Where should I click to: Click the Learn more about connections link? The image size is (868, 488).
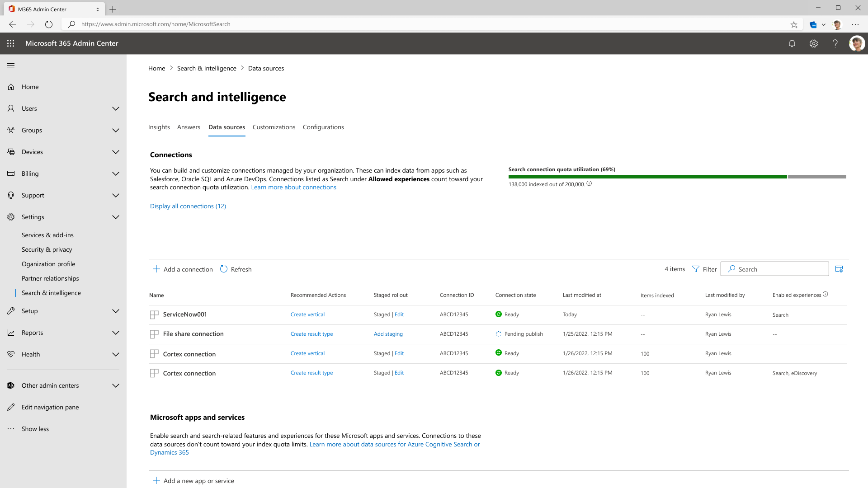(x=294, y=187)
